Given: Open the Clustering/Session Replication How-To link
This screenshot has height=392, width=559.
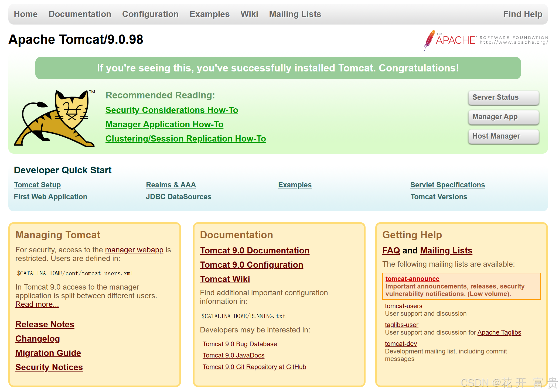Looking at the screenshot, I should [x=186, y=139].
